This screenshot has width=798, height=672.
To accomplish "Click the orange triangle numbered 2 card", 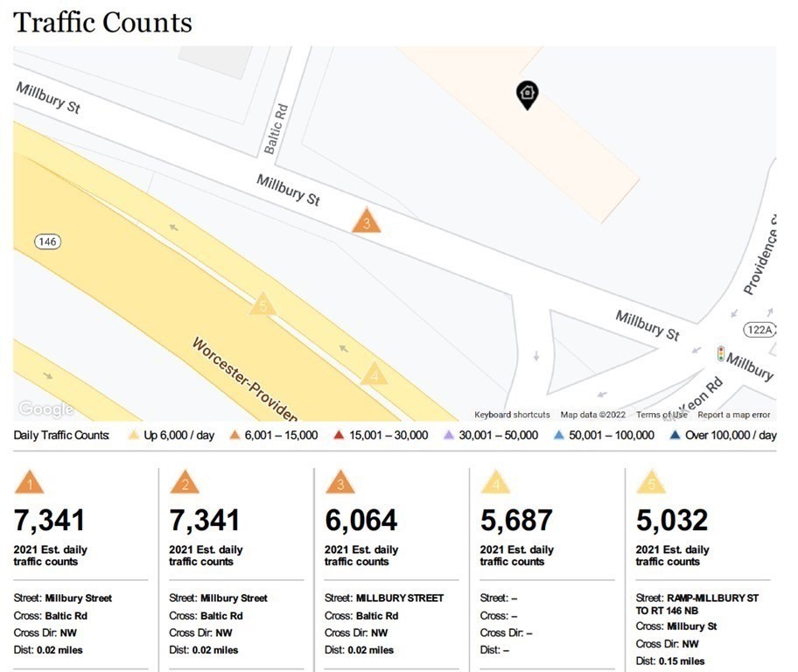I will click(185, 482).
